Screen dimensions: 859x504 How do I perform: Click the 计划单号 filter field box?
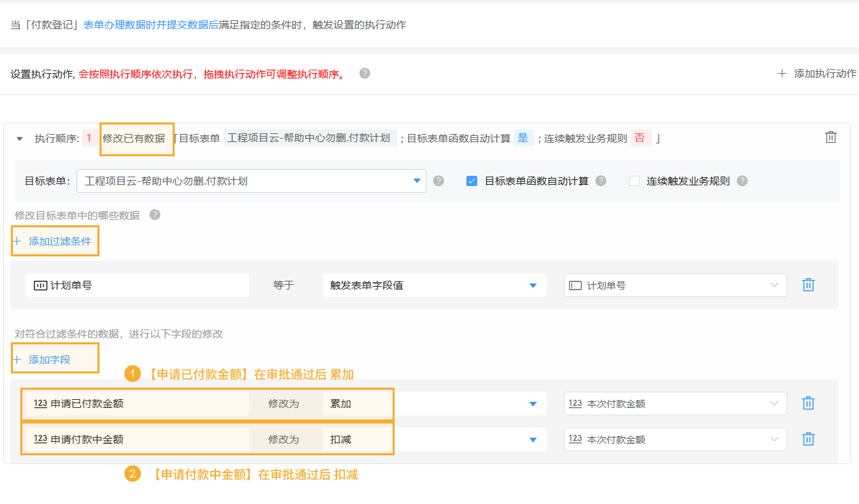[x=137, y=285]
